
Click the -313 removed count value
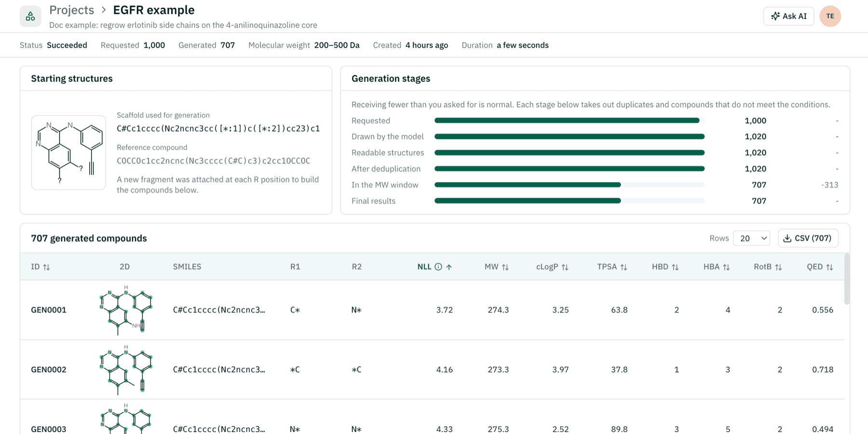(x=829, y=185)
